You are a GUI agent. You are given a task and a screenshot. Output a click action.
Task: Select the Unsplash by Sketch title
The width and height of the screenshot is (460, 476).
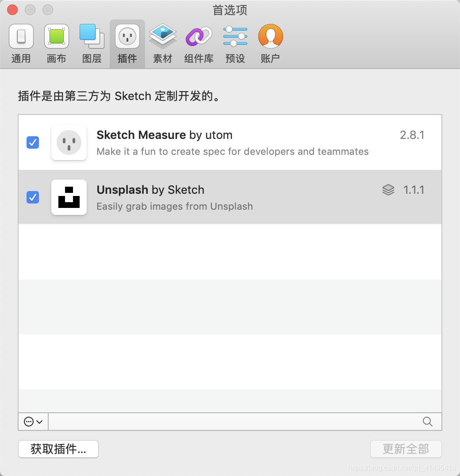click(150, 190)
